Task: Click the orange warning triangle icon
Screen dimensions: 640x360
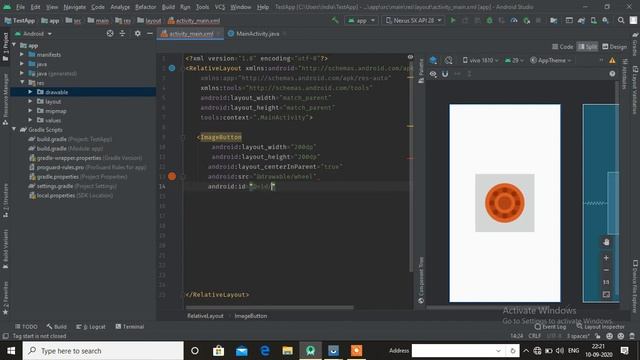Action: (612, 60)
